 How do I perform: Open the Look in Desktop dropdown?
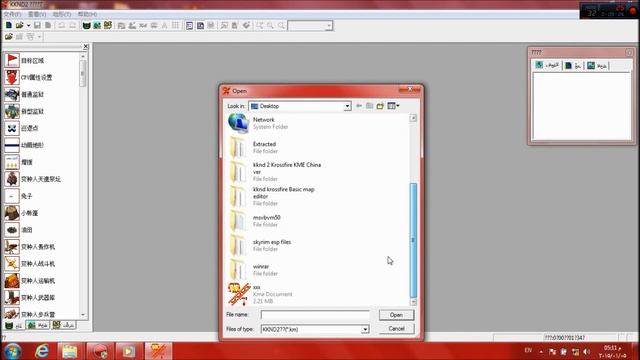347,106
